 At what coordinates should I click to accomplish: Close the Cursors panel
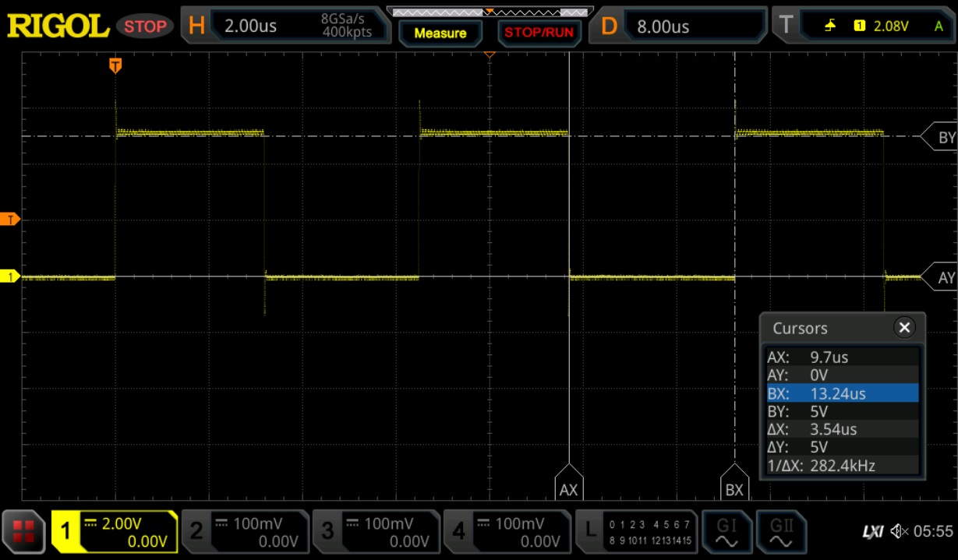pos(904,327)
